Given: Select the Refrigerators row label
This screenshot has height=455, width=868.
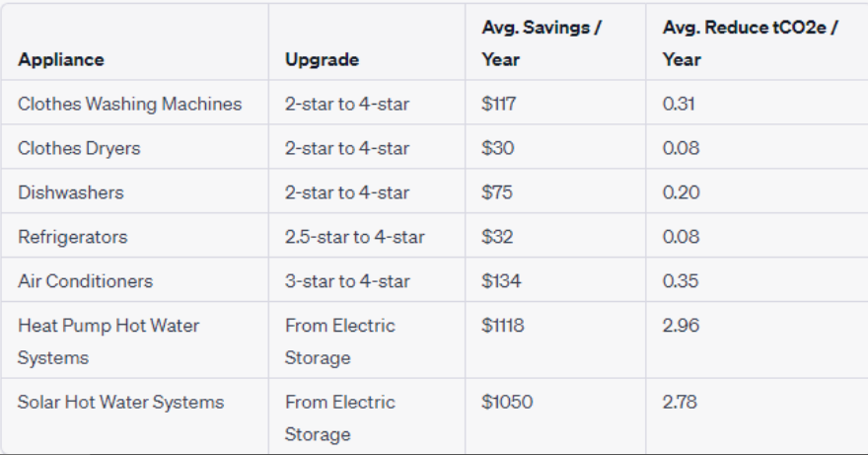Looking at the screenshot, I should click(x=73, y=237).
